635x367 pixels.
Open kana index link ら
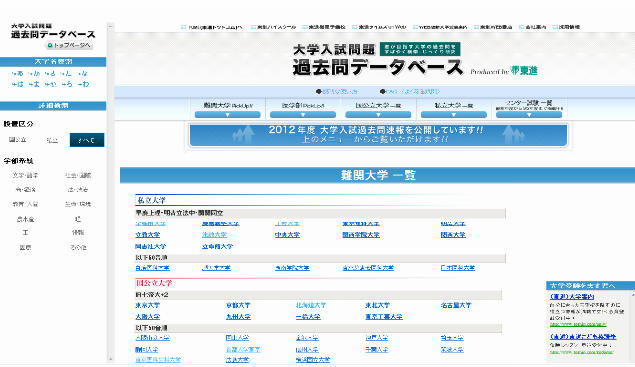coord(67,84)
